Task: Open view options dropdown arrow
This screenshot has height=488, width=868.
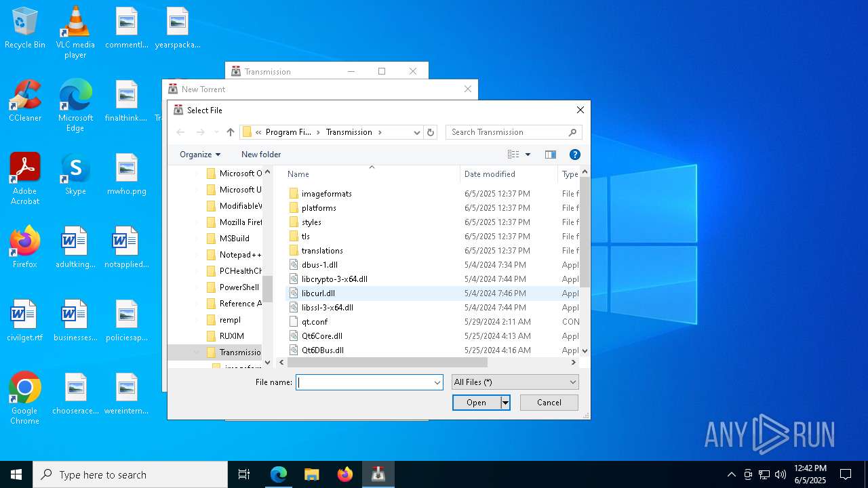Action: click(x=528, y=155)
